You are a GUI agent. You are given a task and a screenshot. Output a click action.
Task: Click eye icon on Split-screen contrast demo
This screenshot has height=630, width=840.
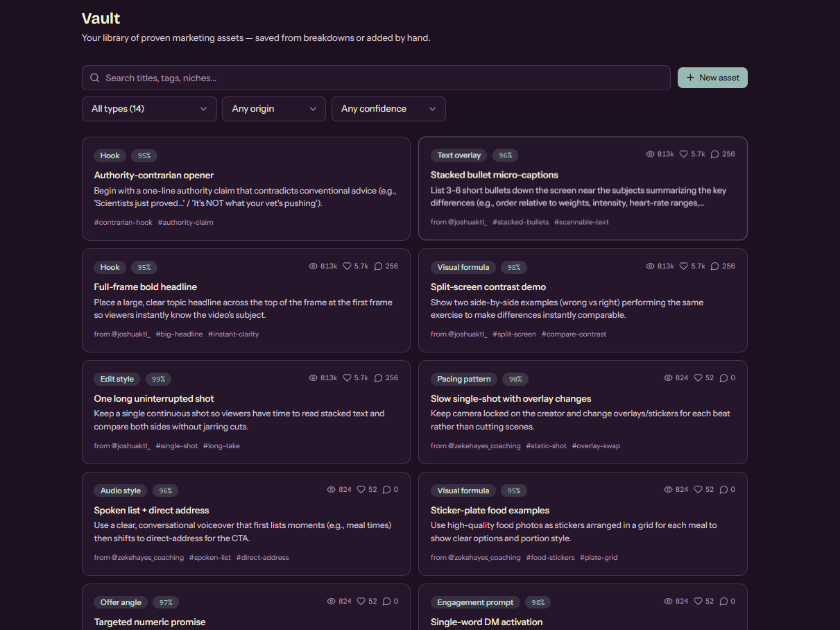click(x=650, y=266)
